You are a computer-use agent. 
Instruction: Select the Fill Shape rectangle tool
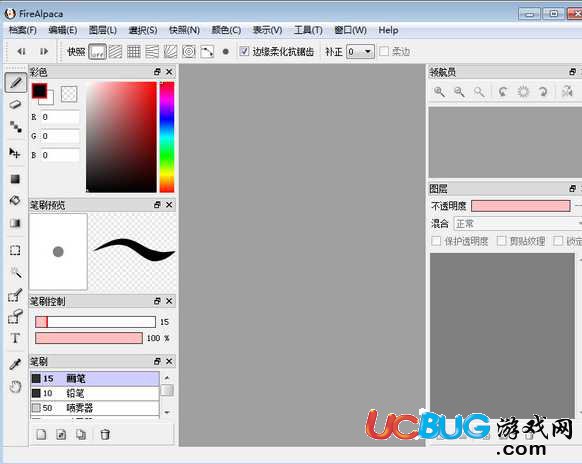[x=15, y=179]
